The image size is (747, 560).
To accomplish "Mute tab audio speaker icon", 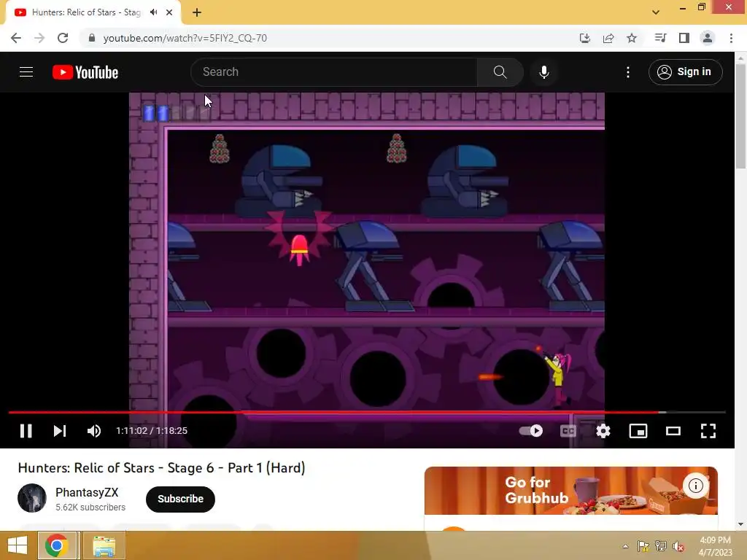I will pos(153,12).
